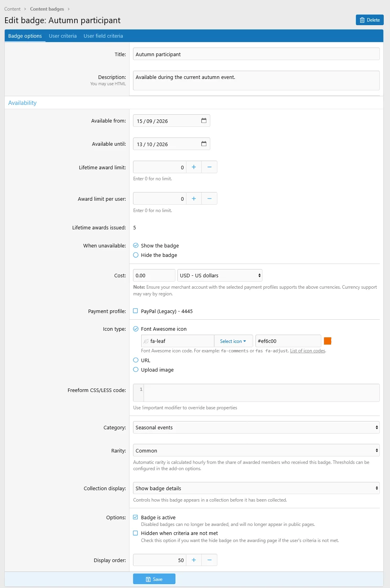Increase the Display order with plus

point(194,560)
